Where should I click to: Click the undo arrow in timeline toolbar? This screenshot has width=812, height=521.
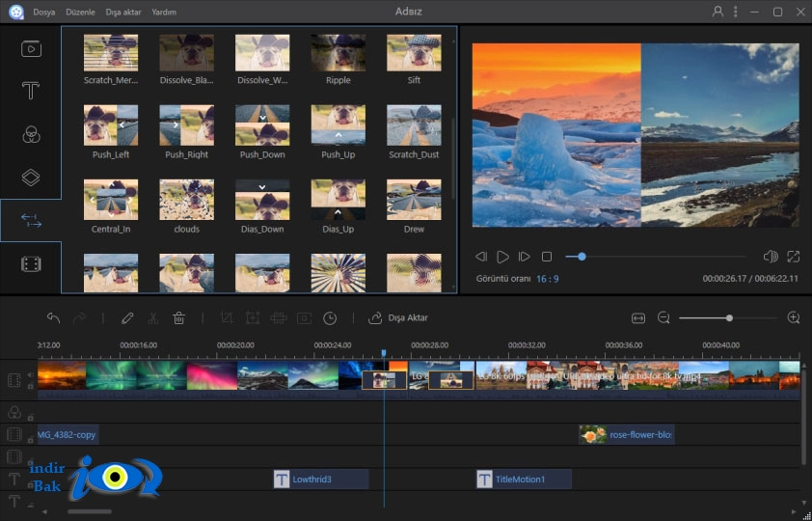coord(53,317)
